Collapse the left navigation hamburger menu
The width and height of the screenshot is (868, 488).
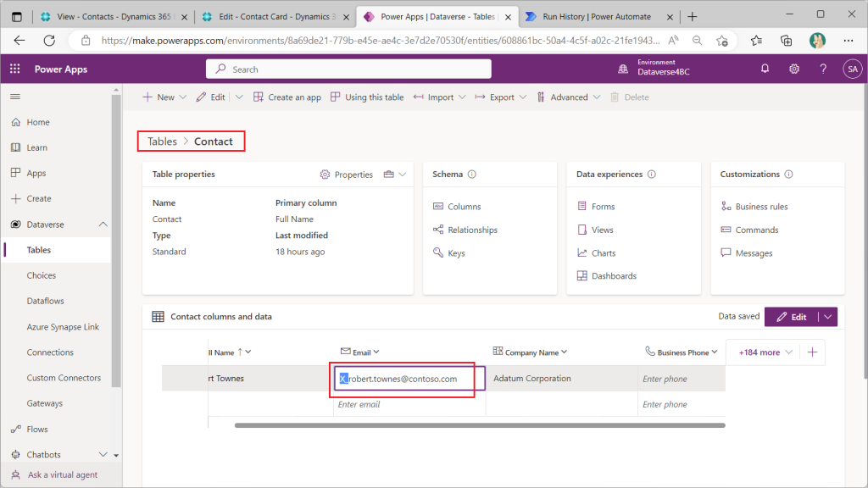[x=15, y=97]
